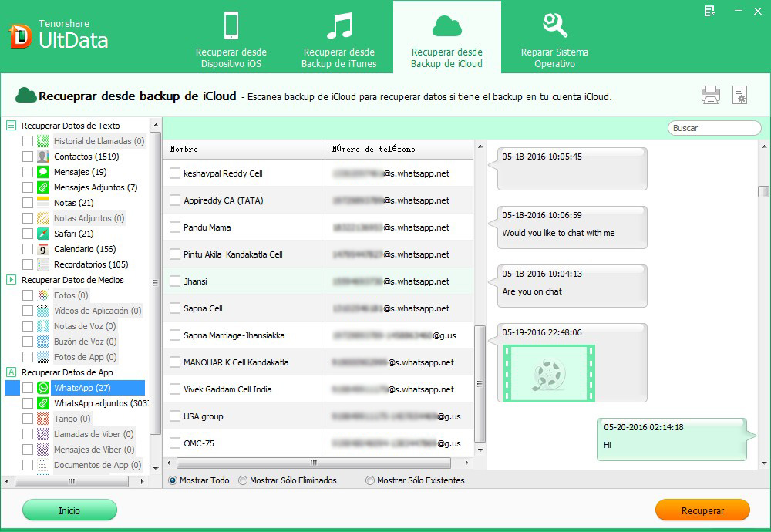Click sidebar scroll up arrow
Screen dimensions: 771x532
[156, 125]
